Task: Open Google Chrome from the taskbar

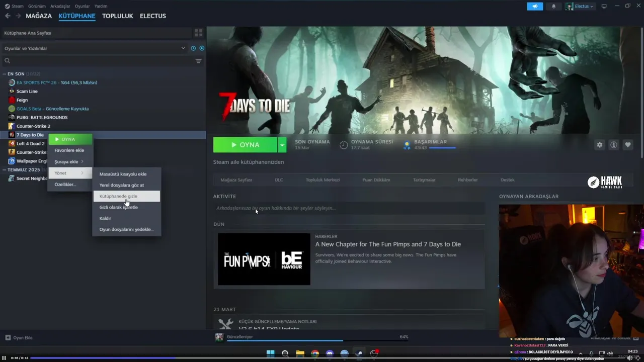Action: coord(315,353)
